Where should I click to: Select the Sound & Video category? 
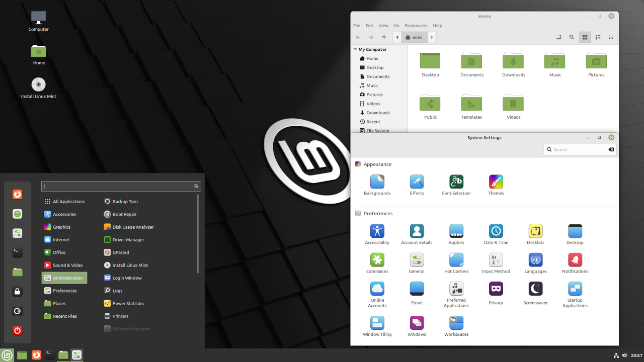click(x=64, y=265)
